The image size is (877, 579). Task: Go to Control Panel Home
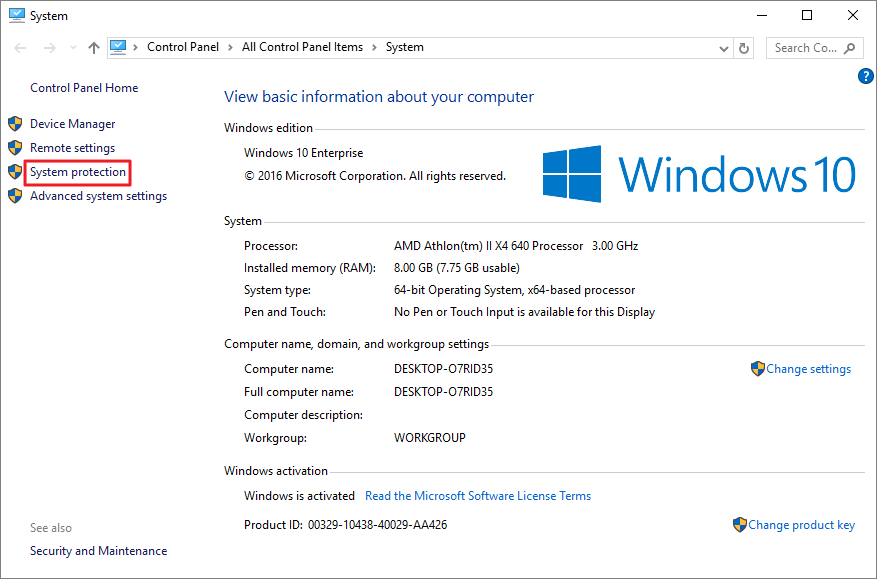(84, 88)
